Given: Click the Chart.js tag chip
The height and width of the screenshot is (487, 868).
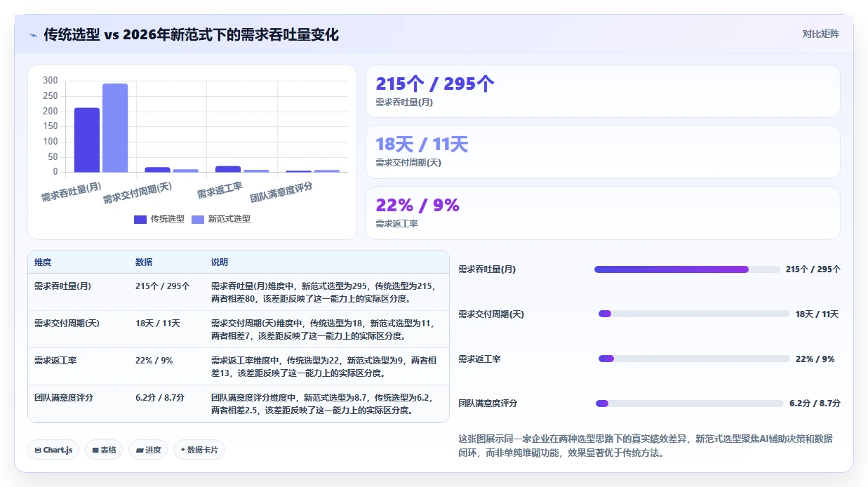Looking at the screenshot, I should (53, 450).
